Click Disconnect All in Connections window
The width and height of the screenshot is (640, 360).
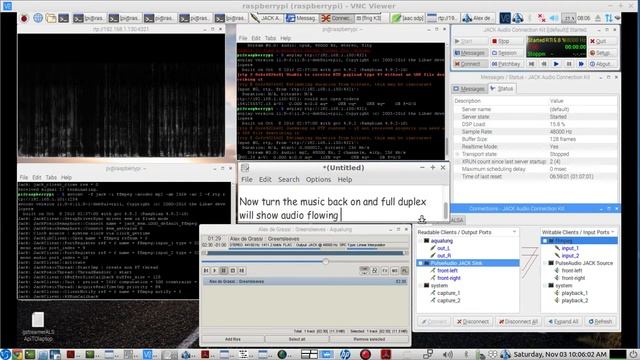[518, 322]
